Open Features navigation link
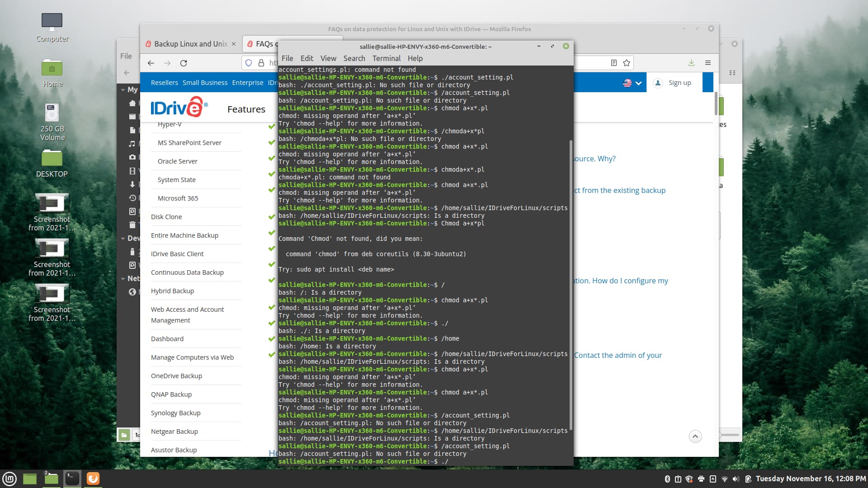This screenshot has width=868, height=488. point(246,109)
